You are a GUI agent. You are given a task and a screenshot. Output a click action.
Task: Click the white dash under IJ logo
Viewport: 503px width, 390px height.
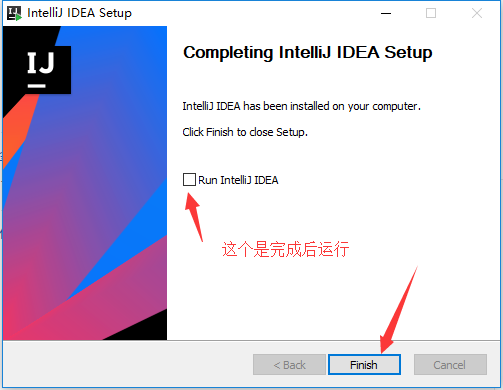(x=37, y=86)
